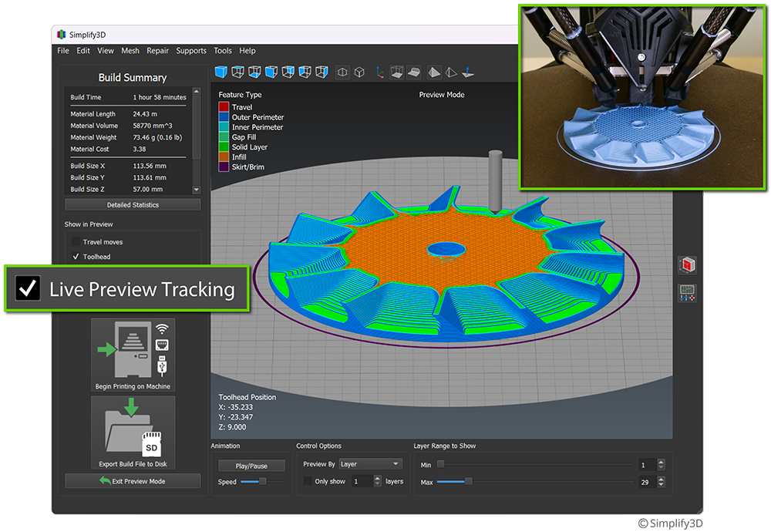Click the wireframe pyramid render icon
Viewport: 771px width, 532px height.
[x=450, y=72]
